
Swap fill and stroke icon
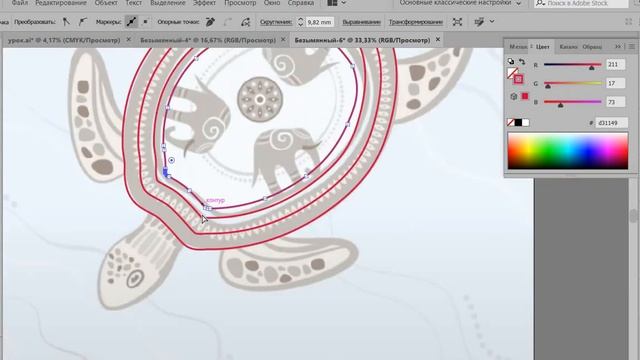tap(522, 62)
